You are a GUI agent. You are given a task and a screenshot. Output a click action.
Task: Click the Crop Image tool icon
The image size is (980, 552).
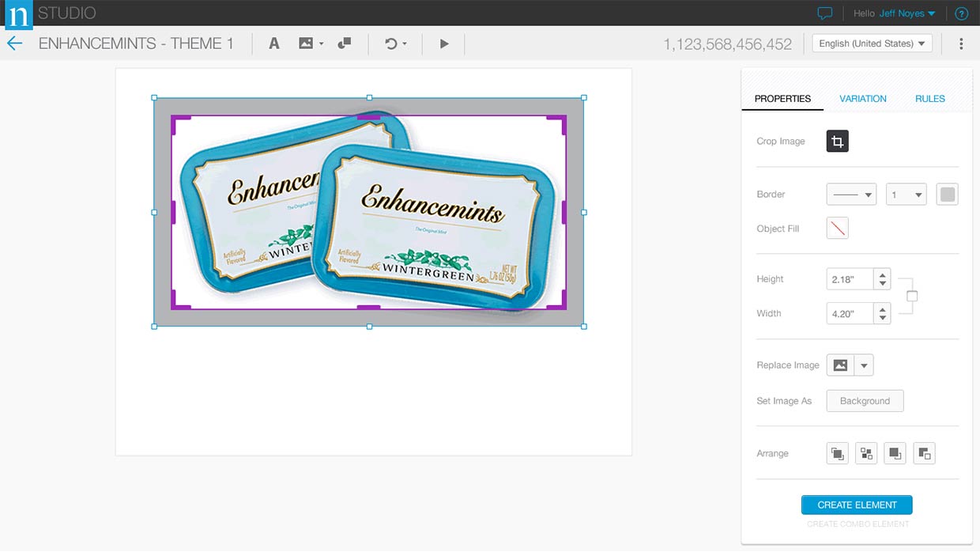(838, 142)
